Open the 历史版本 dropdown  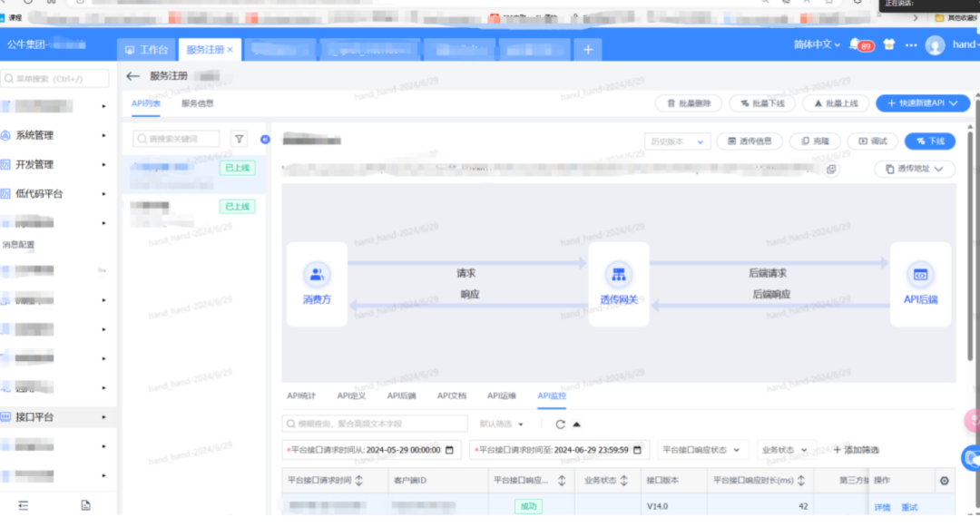coord(677,142)
